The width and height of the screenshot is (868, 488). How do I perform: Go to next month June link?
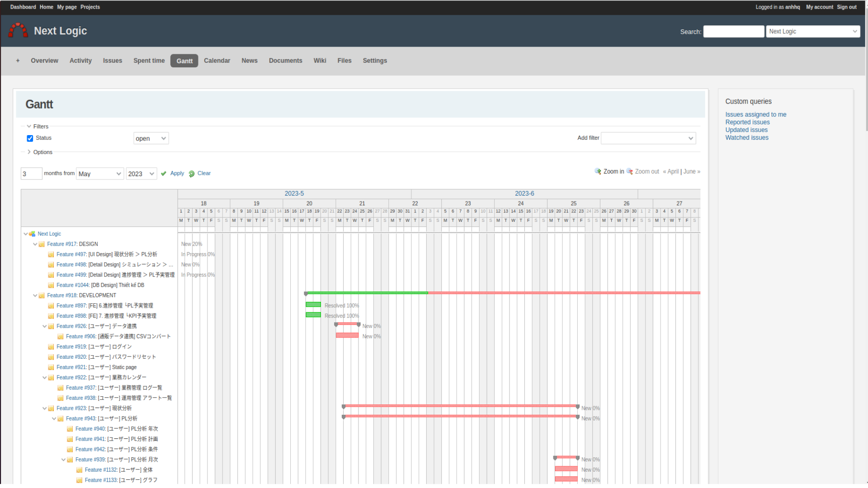pyautogui.click(x=691, y=172)
